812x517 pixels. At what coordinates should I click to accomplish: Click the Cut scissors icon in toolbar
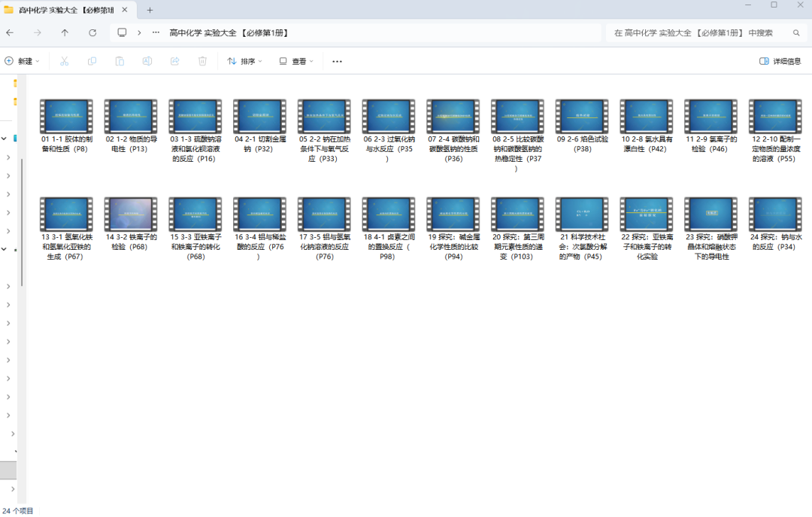(64, 61)
